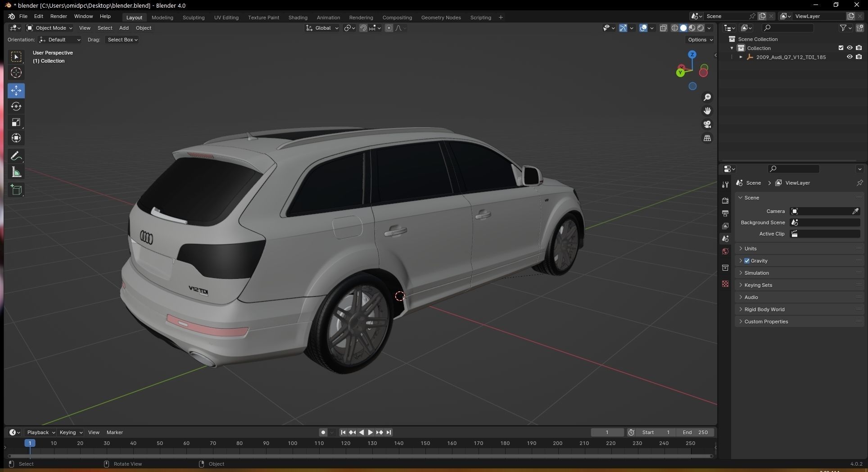The height and width of the screenshot is (472, 868).
Task: Select the Select Box tool in toolbar
Action: [16, 57]
